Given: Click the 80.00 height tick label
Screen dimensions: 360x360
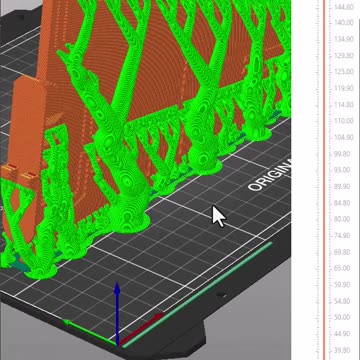Looking at the screenshot, I should tap(342, 219).
